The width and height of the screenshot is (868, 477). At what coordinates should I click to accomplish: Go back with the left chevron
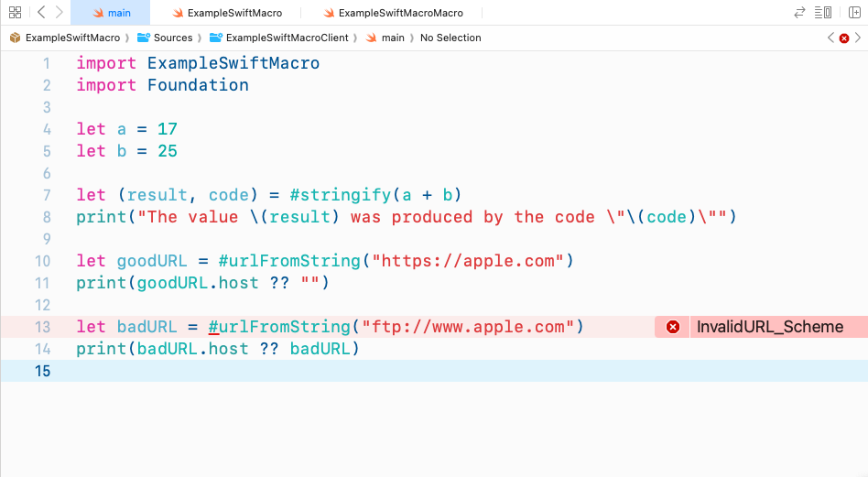[41, 12]
